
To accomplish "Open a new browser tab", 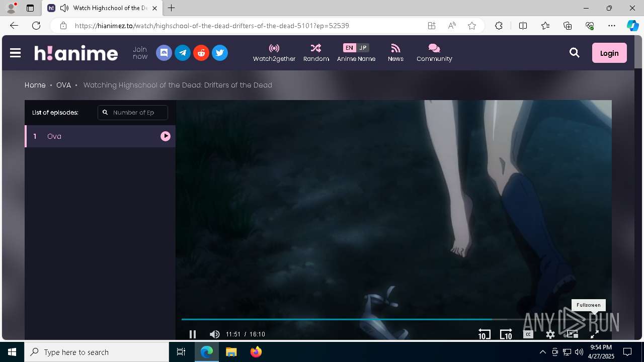I will [172, 8].
